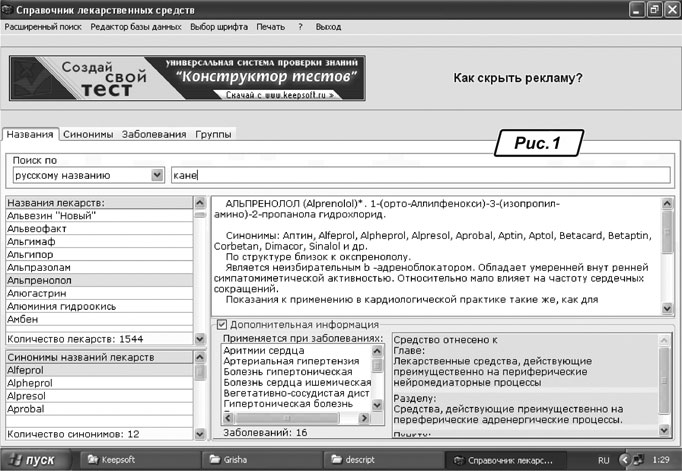Viewport: 682px width, 471px height.
Task: Click the app icon in title bar
Action: (11, 8)
